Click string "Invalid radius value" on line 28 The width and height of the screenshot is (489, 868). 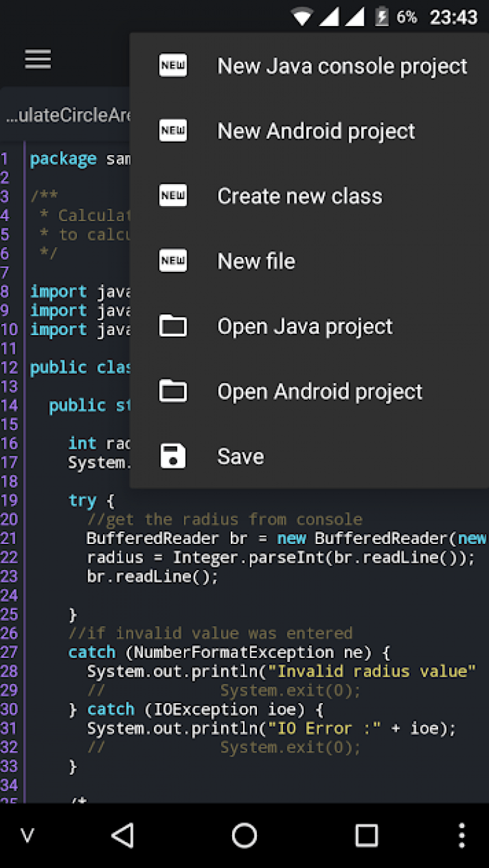click(x=373, y=671)
